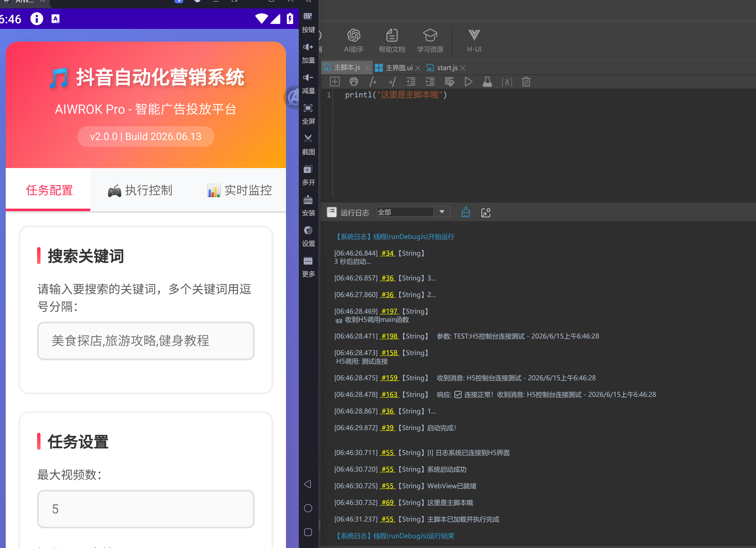756x548 pixels.
Task: Click the '主脚本已加载并执行完成' log entry
Action: (x=463, y=519)
